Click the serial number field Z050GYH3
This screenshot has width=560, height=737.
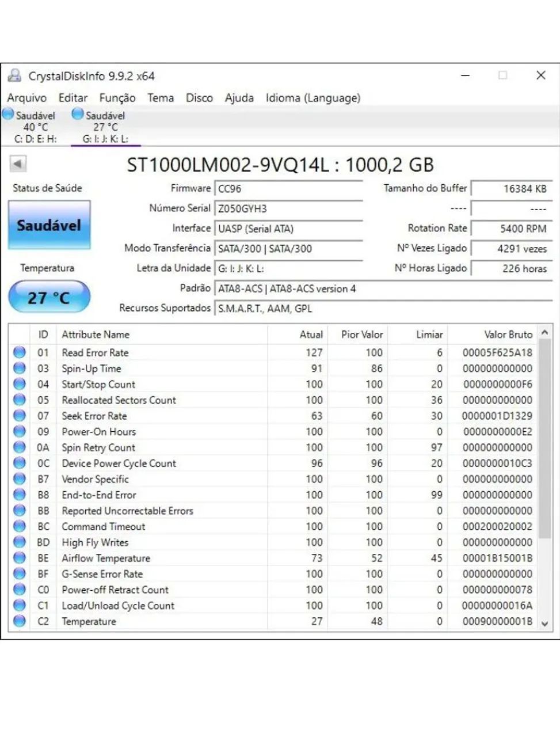point(288,208)
